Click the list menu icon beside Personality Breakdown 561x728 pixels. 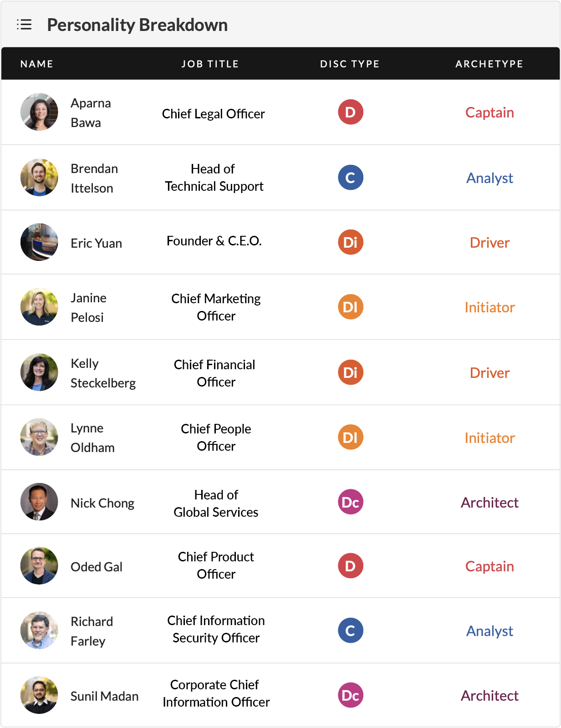tap(24, 25)
